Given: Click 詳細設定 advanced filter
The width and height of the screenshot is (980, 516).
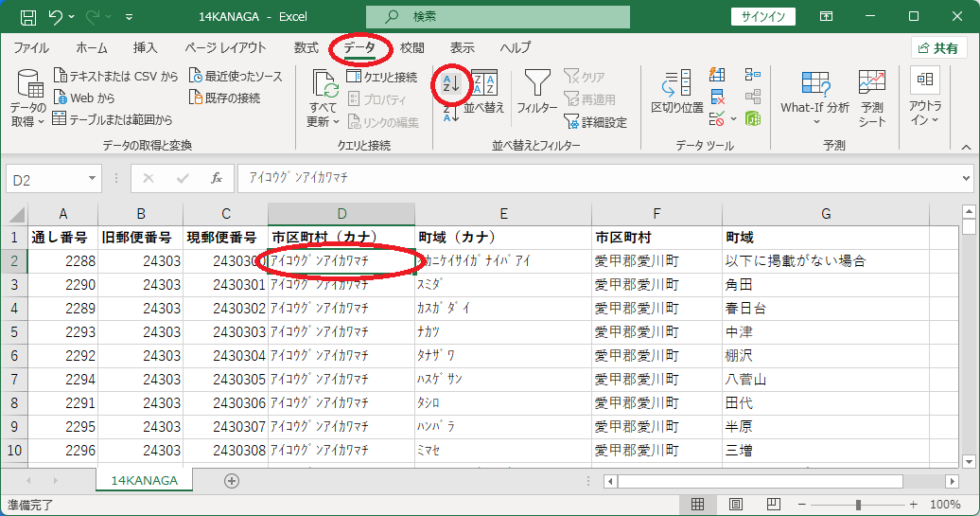Looking at the screenshot, I should pos(595,121).
